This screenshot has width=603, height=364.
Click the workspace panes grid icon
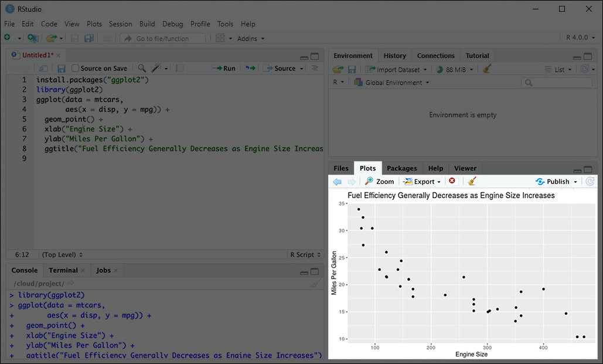220,38
